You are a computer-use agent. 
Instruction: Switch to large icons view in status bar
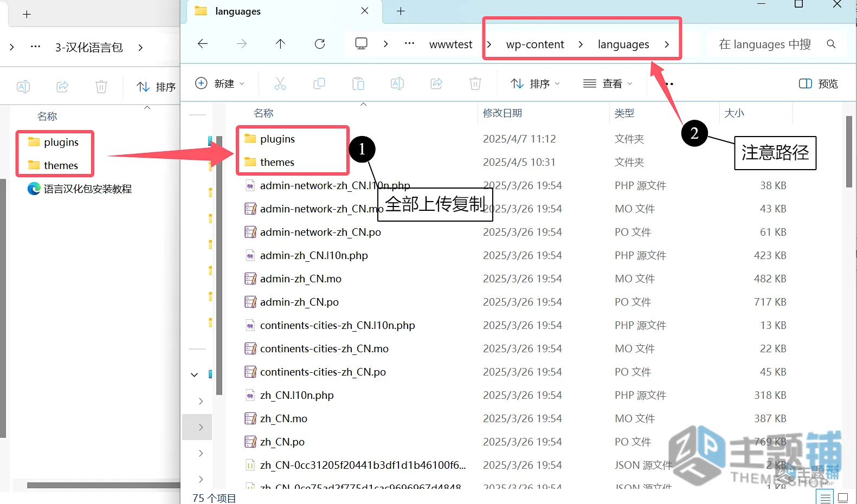point(843,497)
